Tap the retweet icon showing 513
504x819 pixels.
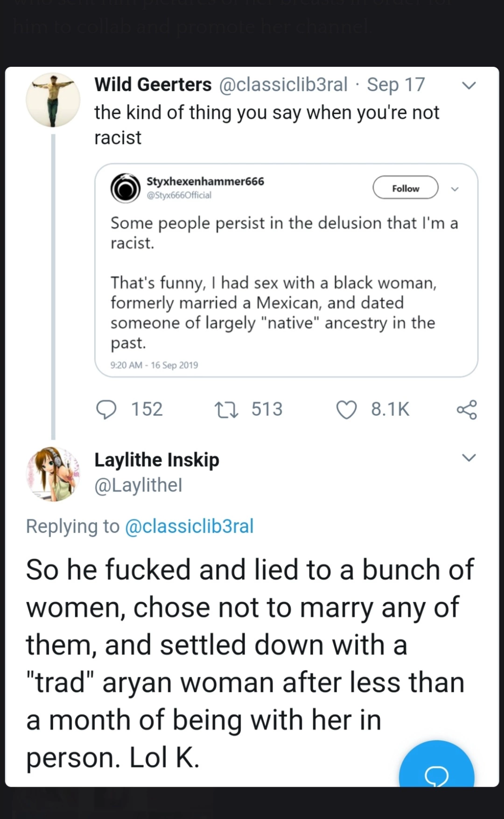[x=227, y=410]
